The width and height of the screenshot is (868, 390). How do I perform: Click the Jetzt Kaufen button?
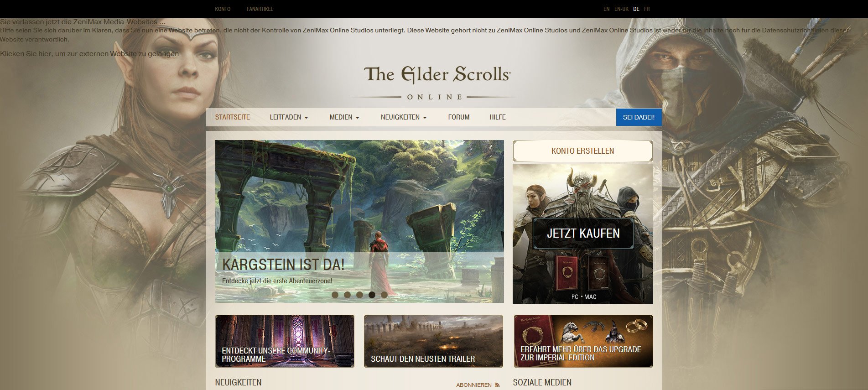583,234
